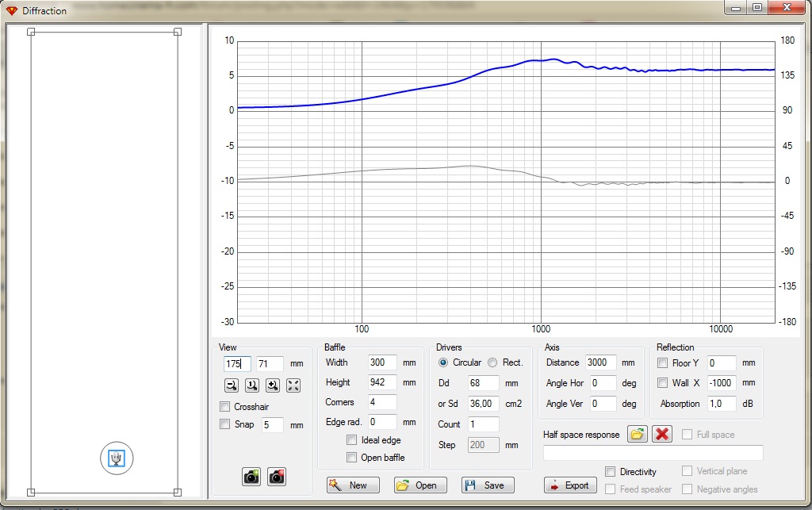This screenshot has height=510, width=812.
Task: Turn on the Ideal edge option
Action: pyautogui.click(x=352, y=440)
